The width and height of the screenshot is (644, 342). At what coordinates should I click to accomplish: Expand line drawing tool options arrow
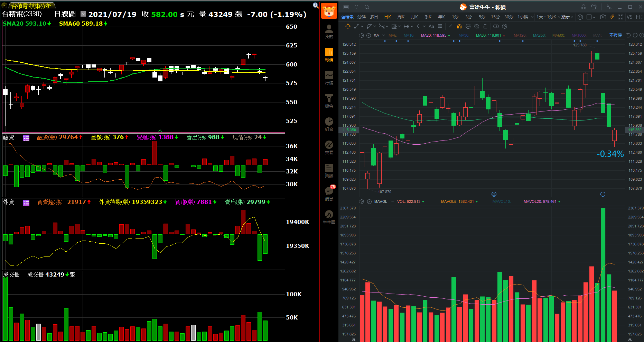coord(362,26)
